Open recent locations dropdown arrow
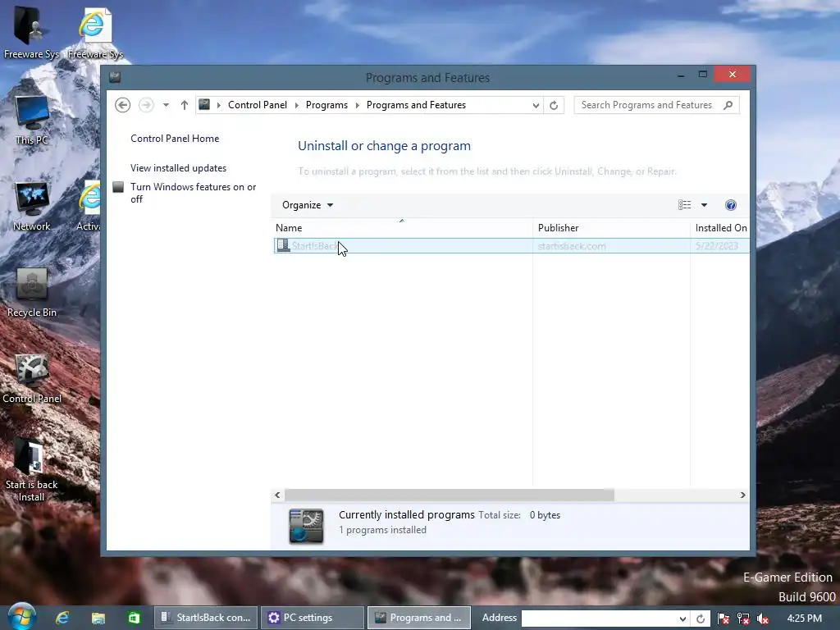Screen dimensions: 840x630 tap(166, 105)
